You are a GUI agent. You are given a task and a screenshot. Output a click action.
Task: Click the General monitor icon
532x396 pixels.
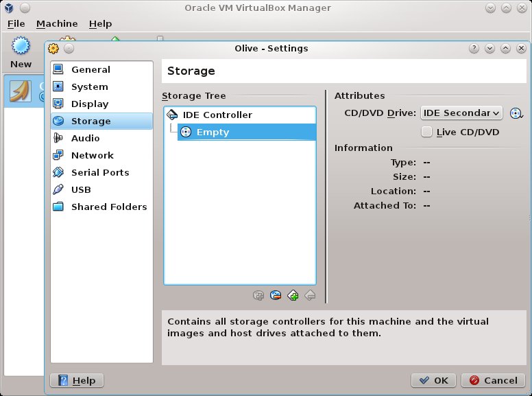click(x=58, y=69)
